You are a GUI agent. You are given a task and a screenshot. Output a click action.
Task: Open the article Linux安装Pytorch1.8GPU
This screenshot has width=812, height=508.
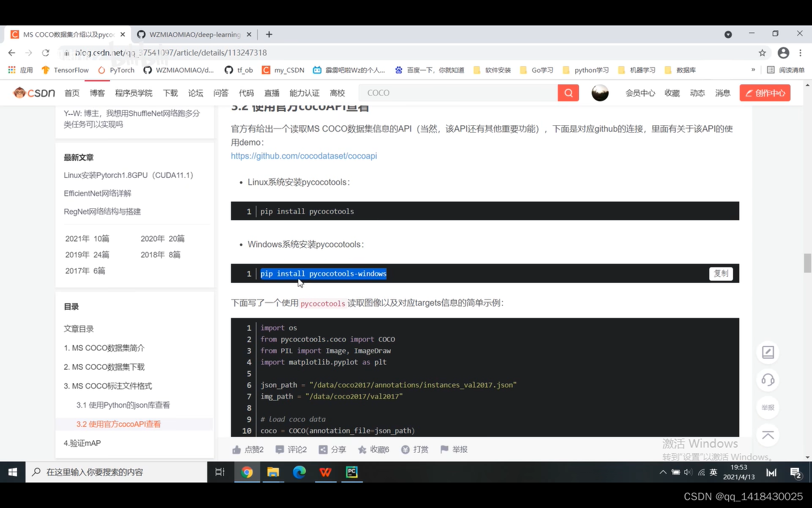[129, 176]
